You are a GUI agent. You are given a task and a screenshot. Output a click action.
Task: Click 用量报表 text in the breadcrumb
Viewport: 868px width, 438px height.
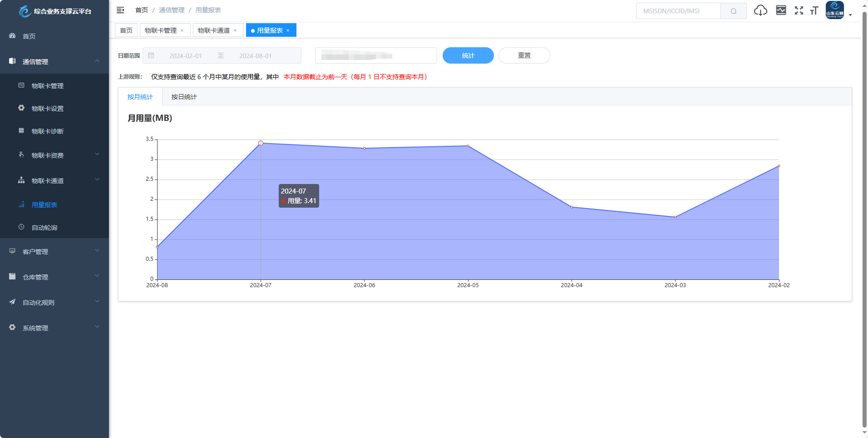tap(208, 10)
